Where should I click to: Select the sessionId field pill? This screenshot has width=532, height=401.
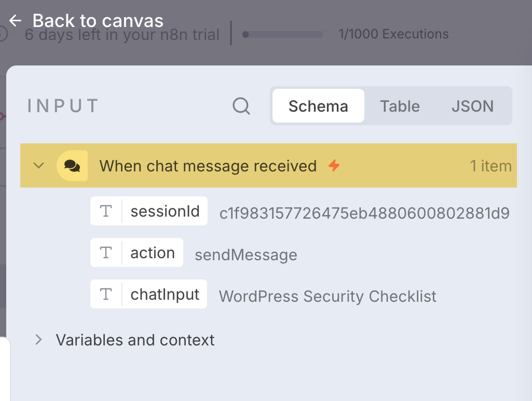click(x=165, y=211)
